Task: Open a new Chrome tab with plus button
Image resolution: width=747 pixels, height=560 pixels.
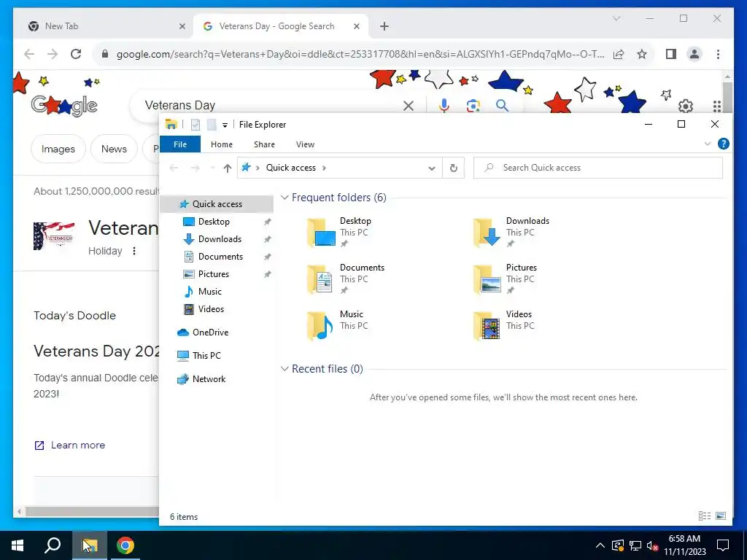Action: tap(384, 26)
